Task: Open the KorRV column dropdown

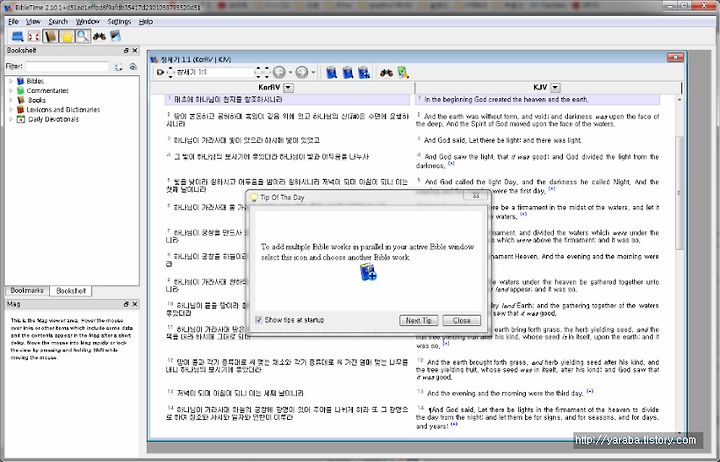Action: click(288, 87)
